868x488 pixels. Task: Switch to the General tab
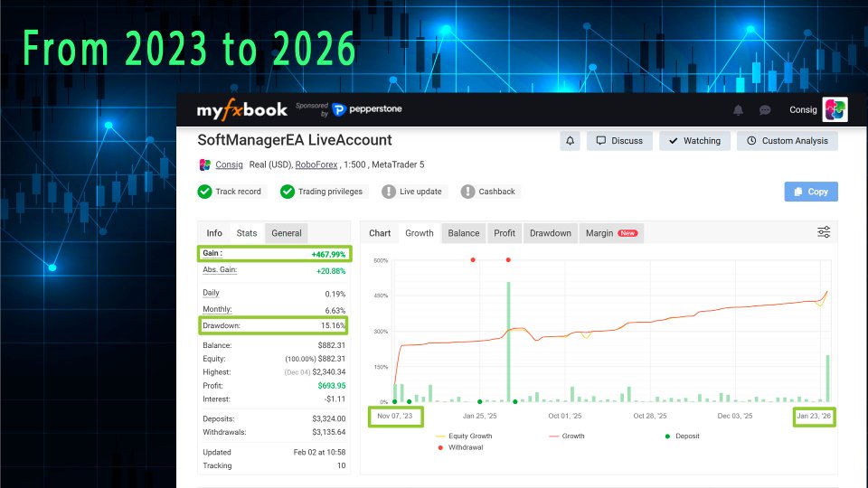point(287,233)
